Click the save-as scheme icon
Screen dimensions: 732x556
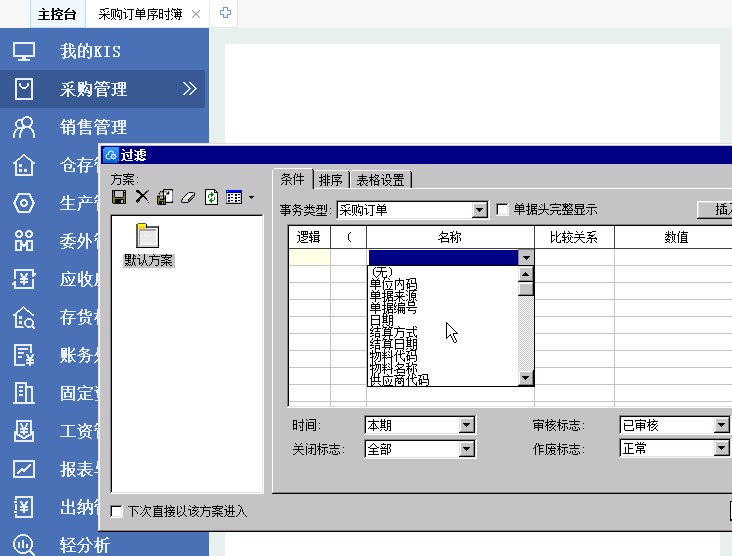click(x=165, y=197)
